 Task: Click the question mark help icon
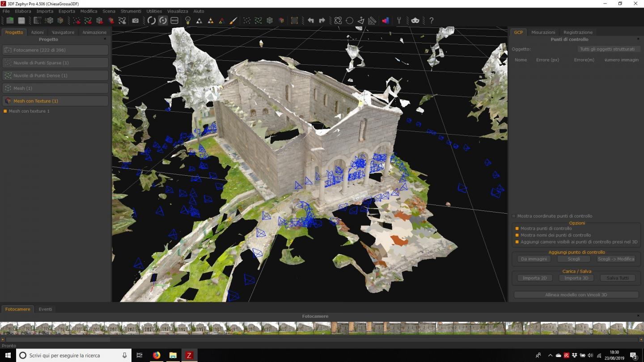[431, 21]
